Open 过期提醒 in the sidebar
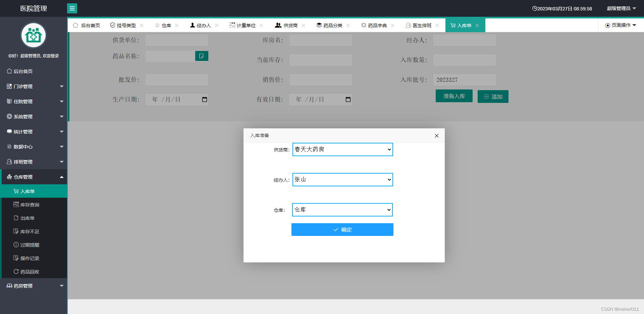Image resolution: width=644 pixels, height=314 pixels. click(x=34, y=245)
